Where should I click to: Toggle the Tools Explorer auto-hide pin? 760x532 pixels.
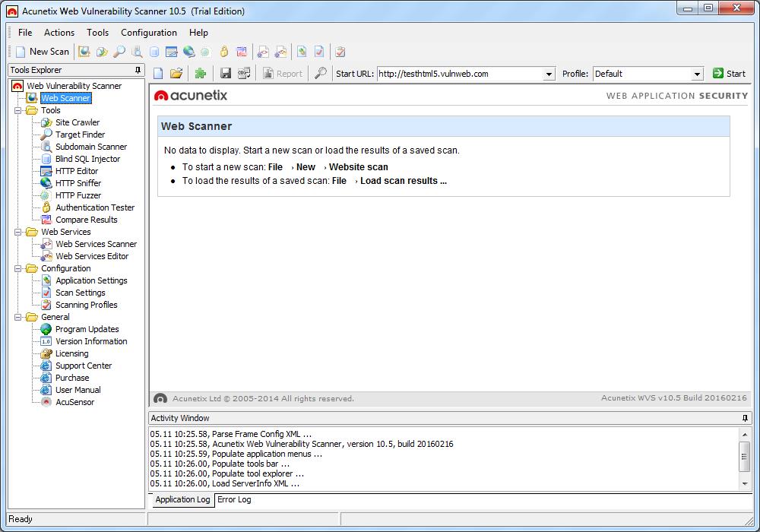pyautogui.click(x=138, y=70)
